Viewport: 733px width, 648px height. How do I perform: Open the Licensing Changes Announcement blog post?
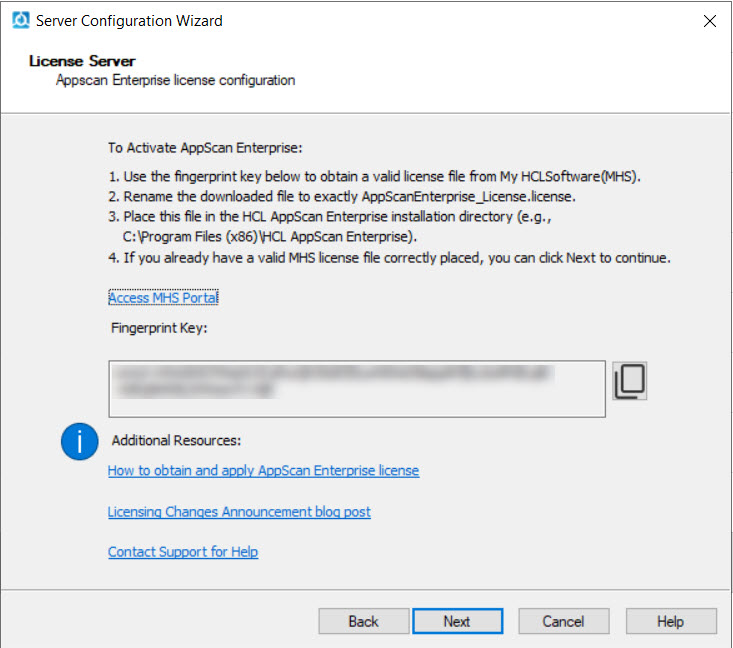pos(239,512)
